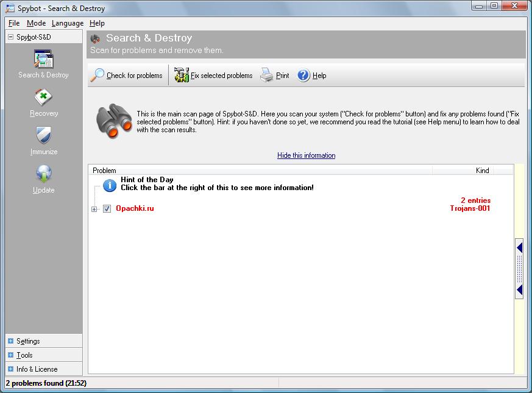Click the blue question mark Help icon
Screen dimensions: 532x393
pos(303,76)
